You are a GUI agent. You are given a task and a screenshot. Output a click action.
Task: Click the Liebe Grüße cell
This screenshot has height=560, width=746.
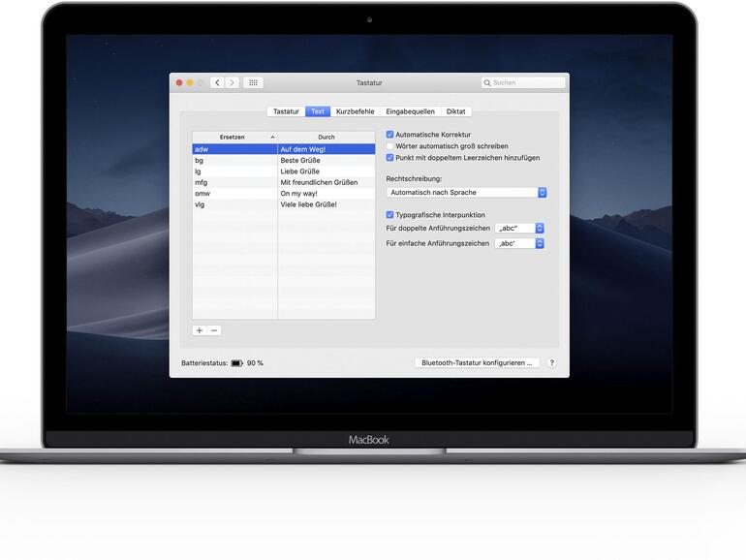[326, 171]
